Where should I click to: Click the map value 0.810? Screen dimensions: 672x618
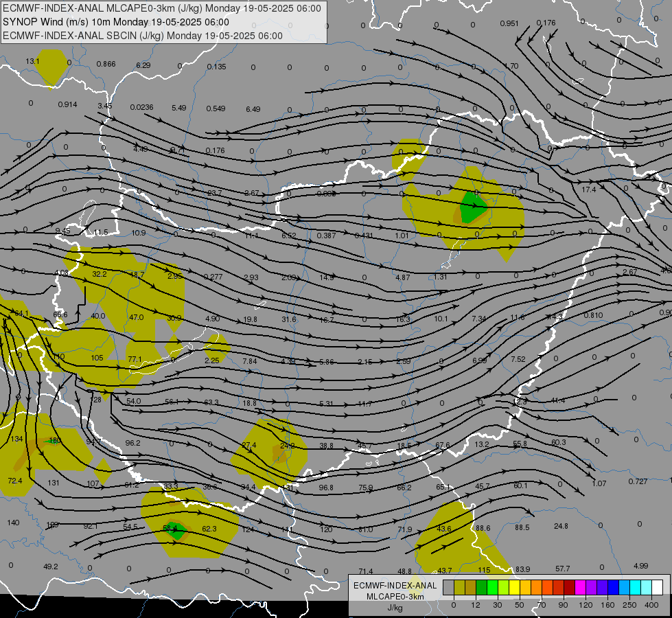(x=594, y=315)
